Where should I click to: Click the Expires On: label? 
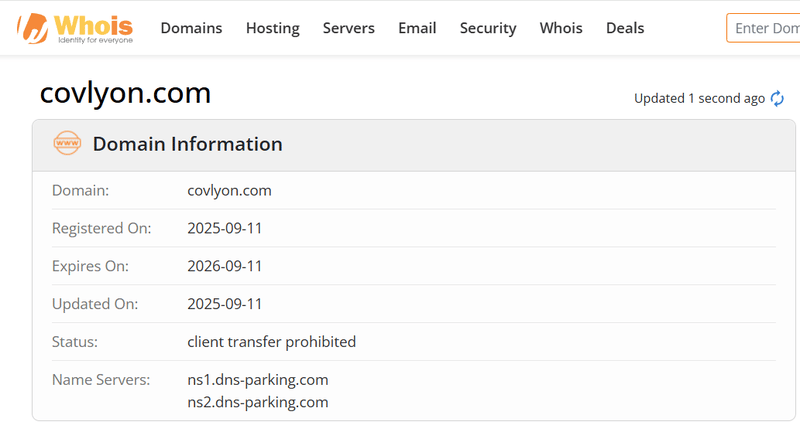[90, 266]
